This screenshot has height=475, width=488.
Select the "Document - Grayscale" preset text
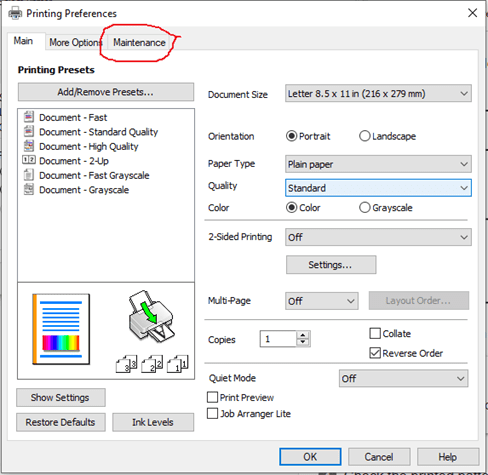(84, 190)
